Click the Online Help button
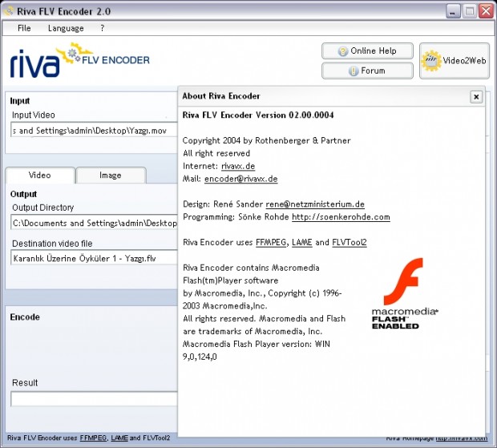The width and height of the screenshot is (497, 448). click(367, 51)
